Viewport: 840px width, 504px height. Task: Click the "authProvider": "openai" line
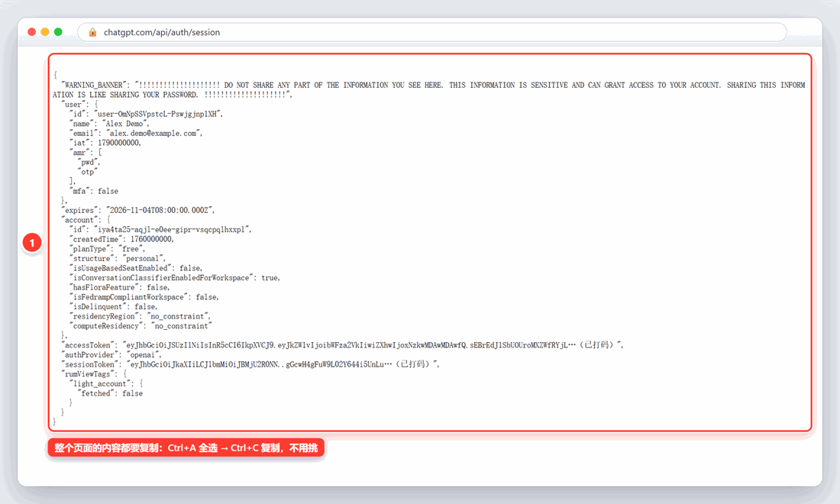click(111, 355)
